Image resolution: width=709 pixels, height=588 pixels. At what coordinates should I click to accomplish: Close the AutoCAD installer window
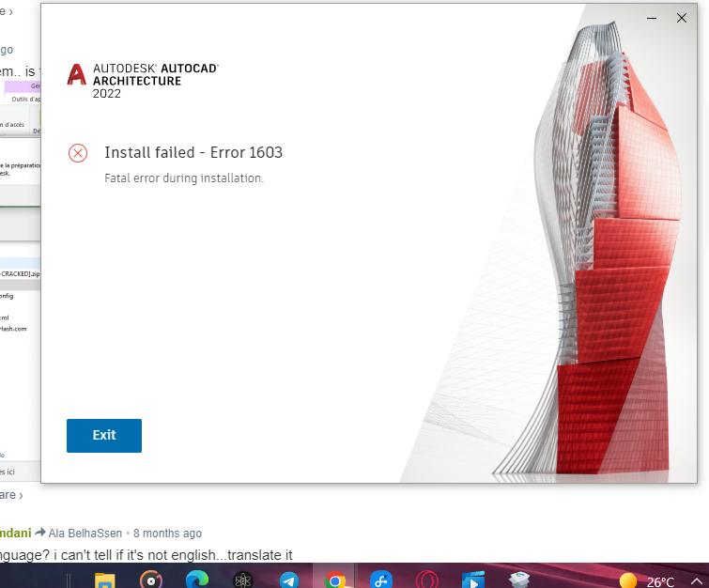tap(682, 18)
